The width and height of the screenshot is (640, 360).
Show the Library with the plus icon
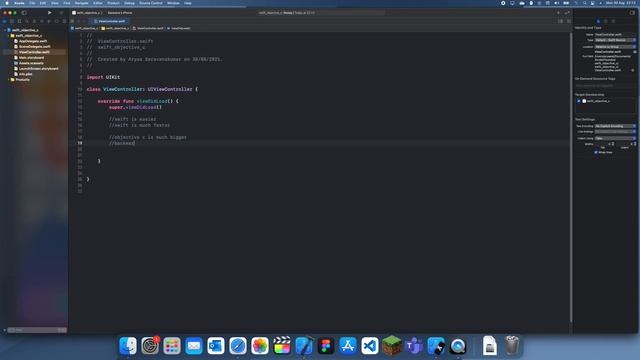(558, 13)
